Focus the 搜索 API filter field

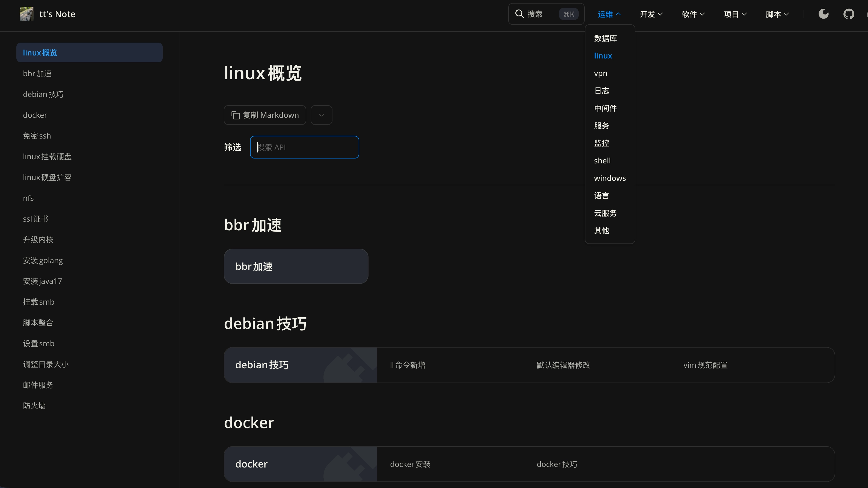coord(304,147)
